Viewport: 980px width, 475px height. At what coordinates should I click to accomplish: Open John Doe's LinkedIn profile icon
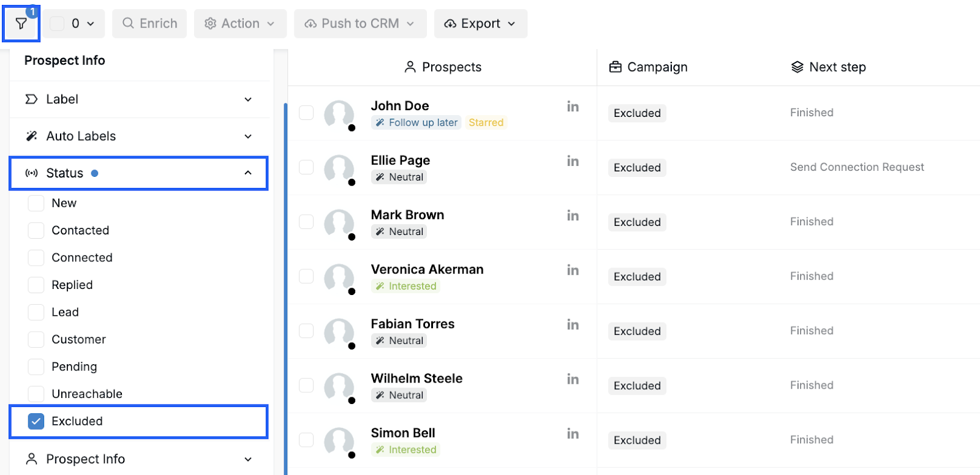coord(573,107)
